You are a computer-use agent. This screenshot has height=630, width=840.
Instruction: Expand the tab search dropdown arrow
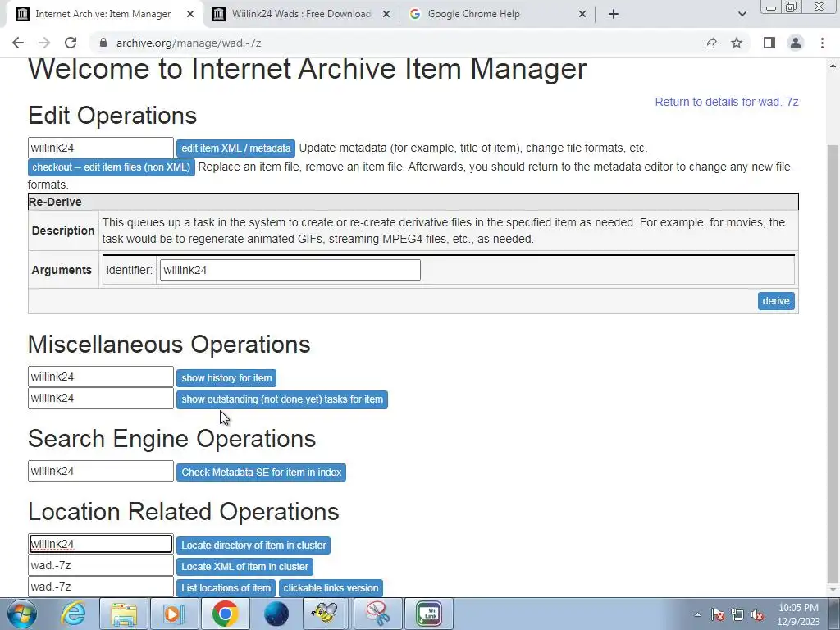[742, 14]
